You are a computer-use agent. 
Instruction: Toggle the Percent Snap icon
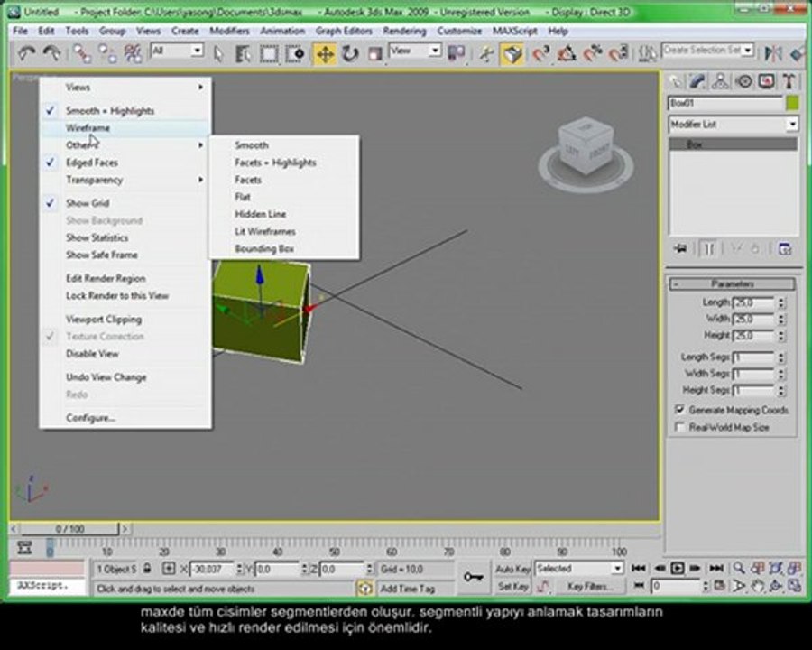tap(593, 53)
